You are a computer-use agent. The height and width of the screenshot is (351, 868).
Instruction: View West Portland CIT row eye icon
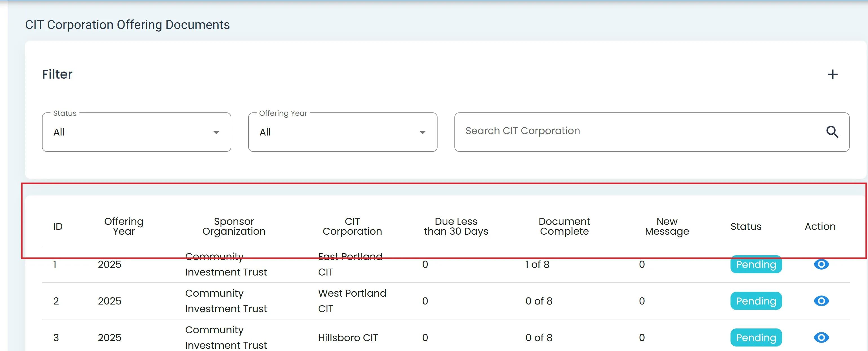pyautogui.click(x=821, y=301)
